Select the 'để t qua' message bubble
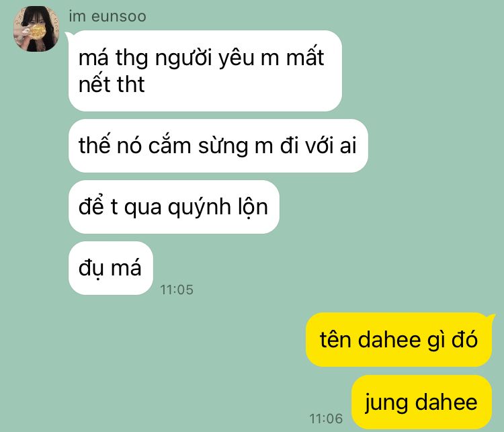The width and height of the screenshot is (504, 432). click(x=174, y=207)
